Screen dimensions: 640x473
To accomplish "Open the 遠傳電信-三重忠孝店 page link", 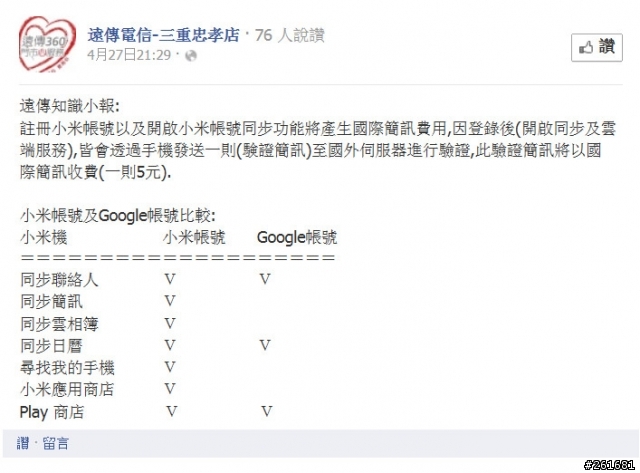I will point(163,35).
